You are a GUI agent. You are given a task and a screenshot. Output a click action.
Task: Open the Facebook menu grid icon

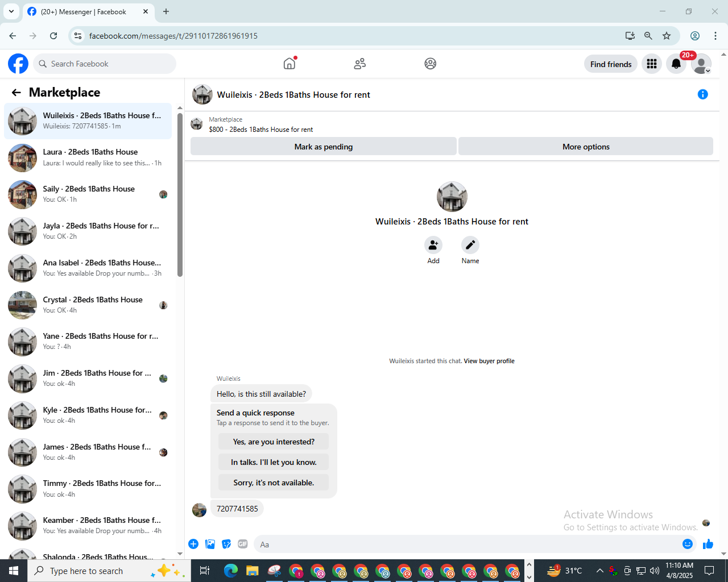652,64
